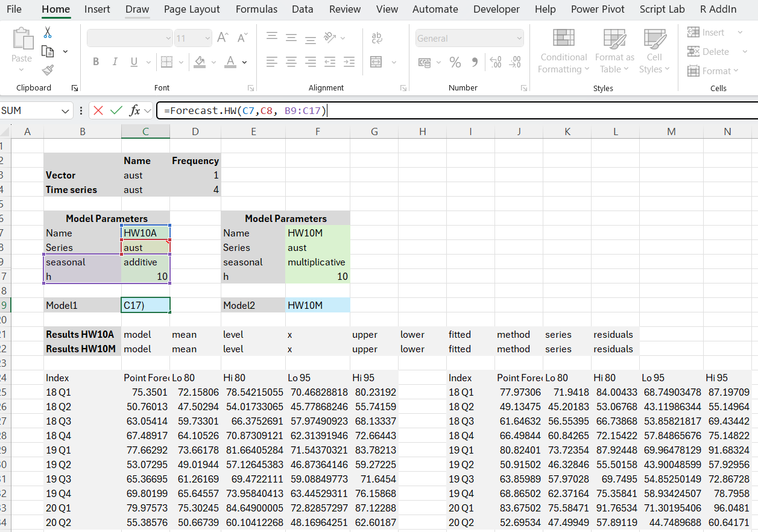Image resolution: width=758 pixels, height=532 pixels.
Task: Click the Font Color letter A swatch
Action: [x=230, y=62]
